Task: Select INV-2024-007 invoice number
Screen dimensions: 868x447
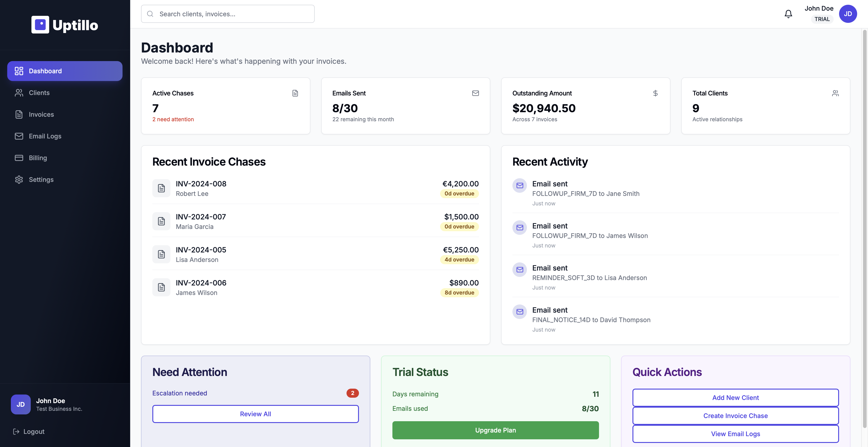Action: pos(201,217)
